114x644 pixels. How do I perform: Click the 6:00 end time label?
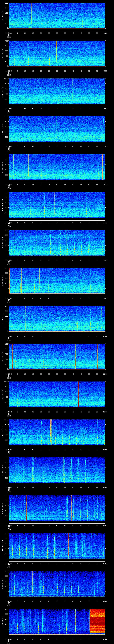click(105, 184)
